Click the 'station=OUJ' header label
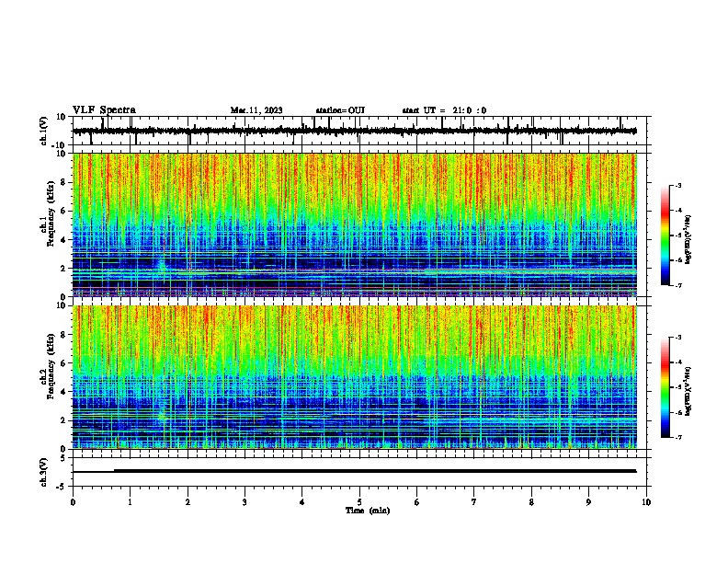Image resolution: width=728 pixels, height=563 pixels. click(x=340, y=110)
